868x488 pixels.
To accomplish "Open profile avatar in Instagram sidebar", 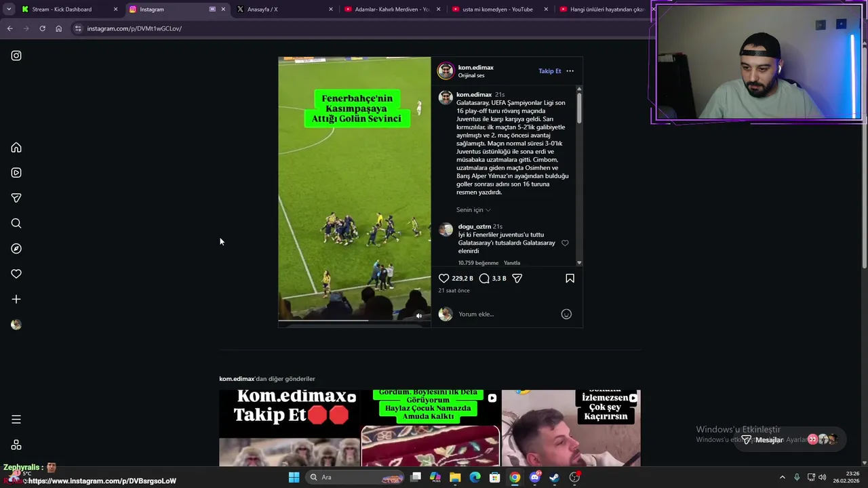I will coord(16,325).
